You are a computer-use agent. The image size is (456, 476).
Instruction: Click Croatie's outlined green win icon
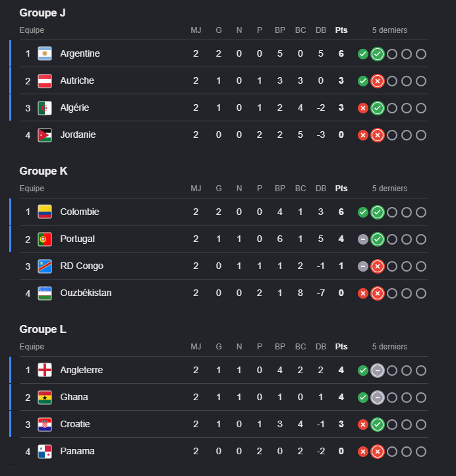[378, 425]
